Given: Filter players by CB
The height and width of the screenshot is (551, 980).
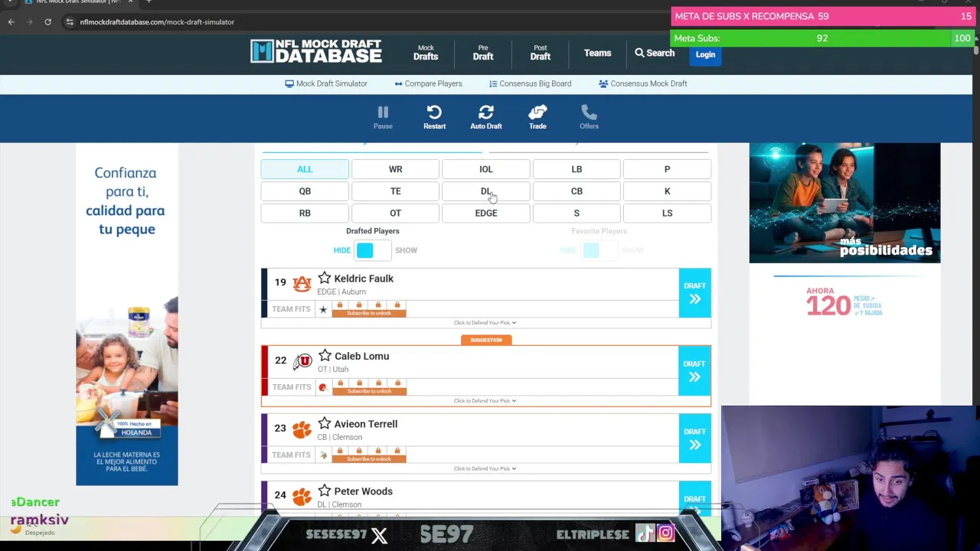Looking at the screenshot, I should (x=577, y=191).
